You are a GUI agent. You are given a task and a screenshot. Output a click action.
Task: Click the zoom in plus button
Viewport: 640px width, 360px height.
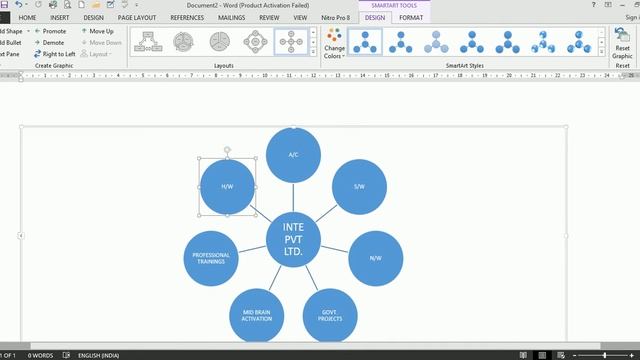pyautogui.click(x=631, y=356)
